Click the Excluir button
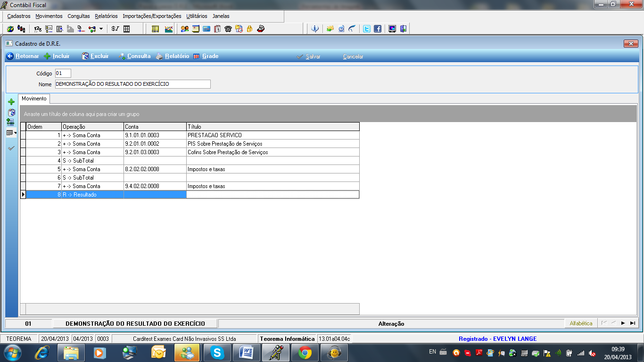The width and height of the screenshot is (644, 362). [95, 57]
